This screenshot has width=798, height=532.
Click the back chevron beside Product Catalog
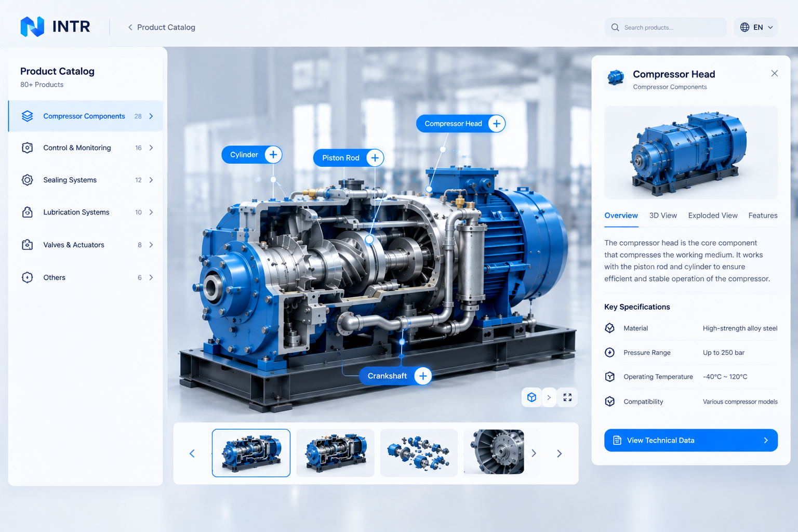pos(130,27)
